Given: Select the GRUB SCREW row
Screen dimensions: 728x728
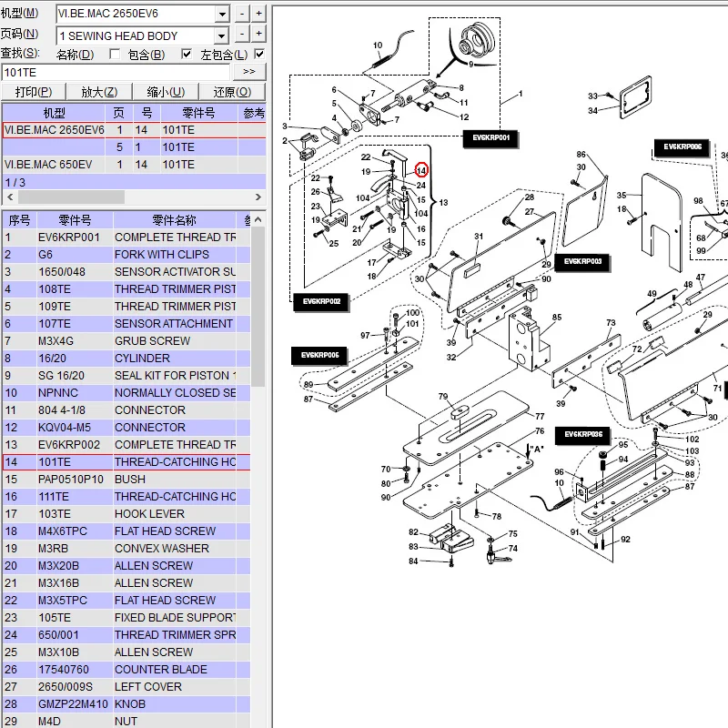Looking at the screenshot, I should pyautogui.click(x=126, y=340).
